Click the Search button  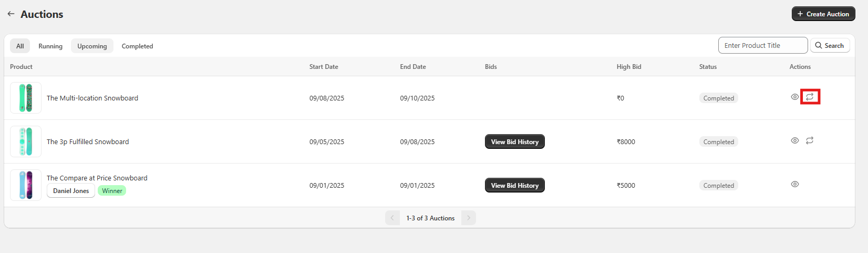click(830, 46)
